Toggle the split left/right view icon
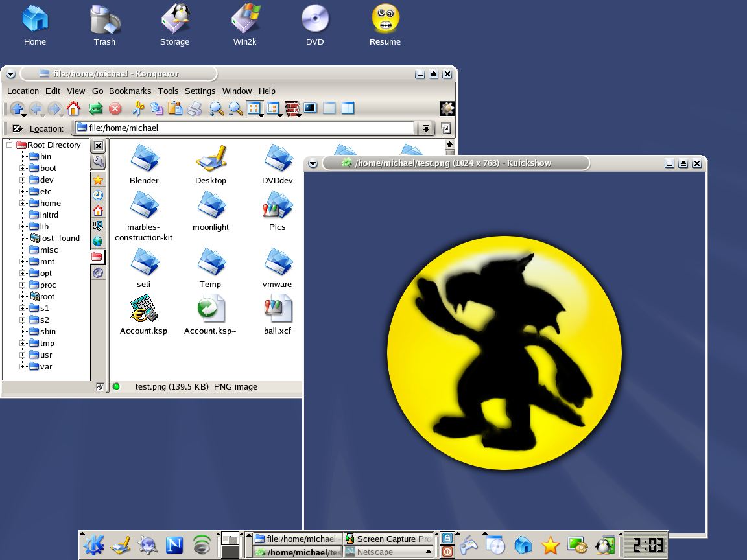This screenshot has width=747, height=560. point(348,108)
